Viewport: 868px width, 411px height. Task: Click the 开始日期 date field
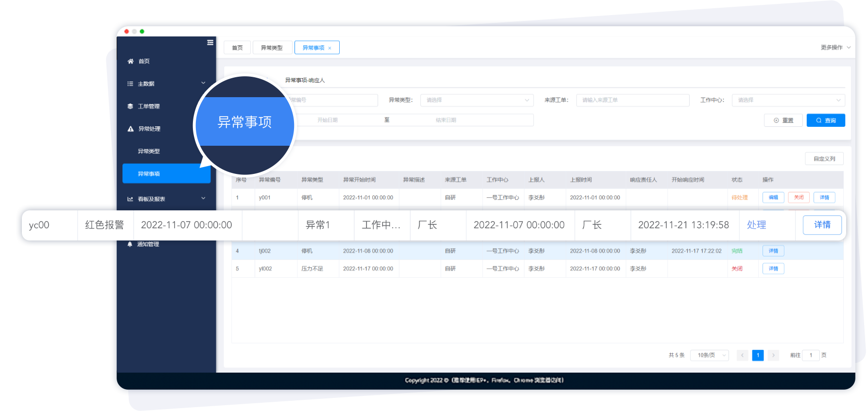click(328, 120)
